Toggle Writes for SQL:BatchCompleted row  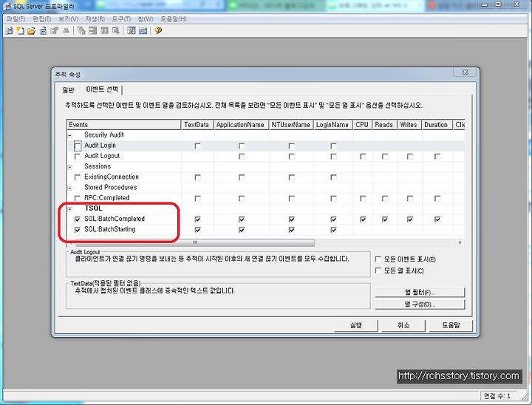click(x=410, y=219)
